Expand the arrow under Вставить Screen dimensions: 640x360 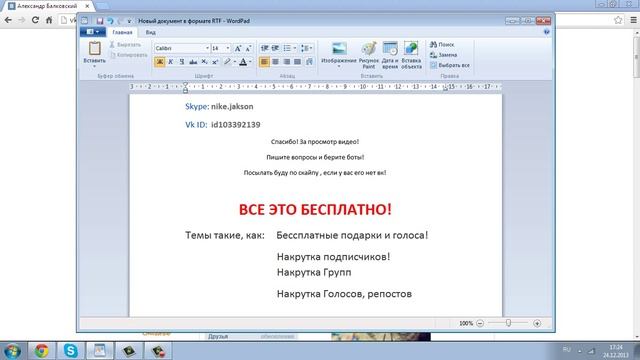[x=94, y=67]
